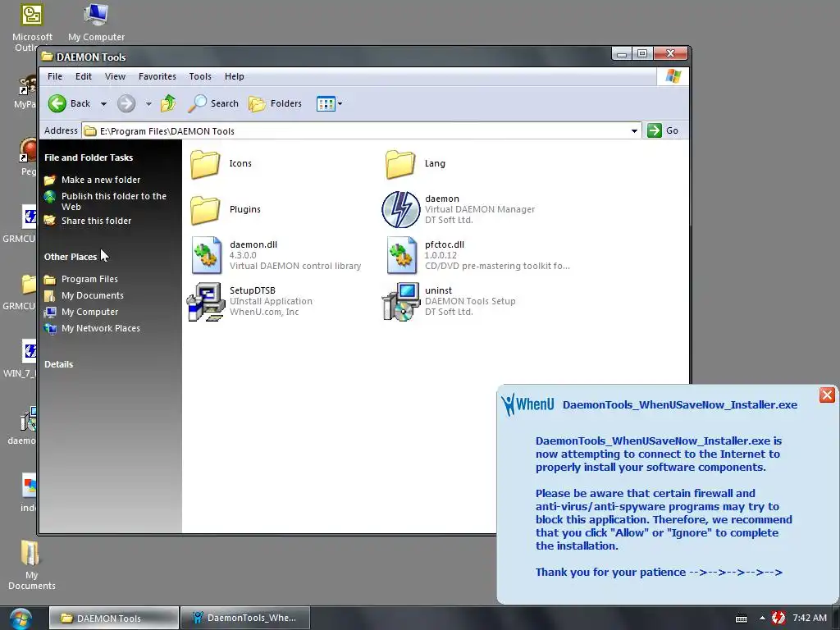840x630 pixels.
Task: Open the Forward history dropdown arrow
Action: (148, 104)
